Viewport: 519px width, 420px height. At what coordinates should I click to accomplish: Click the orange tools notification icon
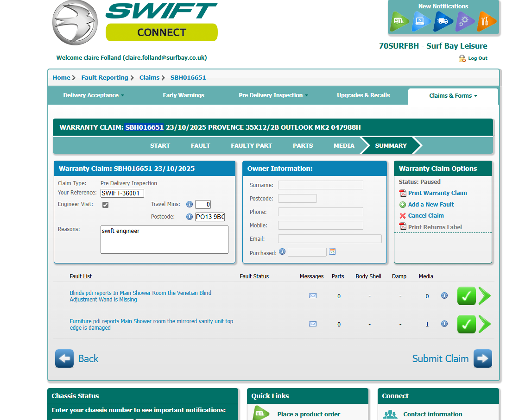point(486,21)
